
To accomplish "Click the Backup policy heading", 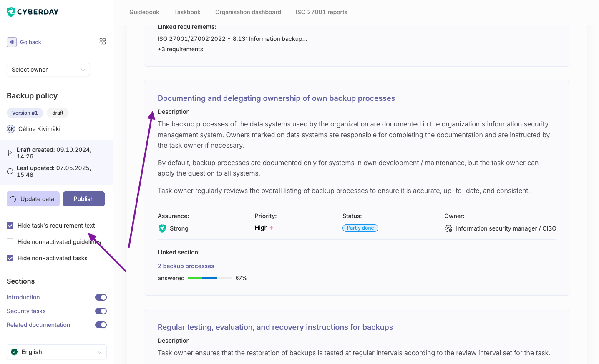I will [32, 96].
